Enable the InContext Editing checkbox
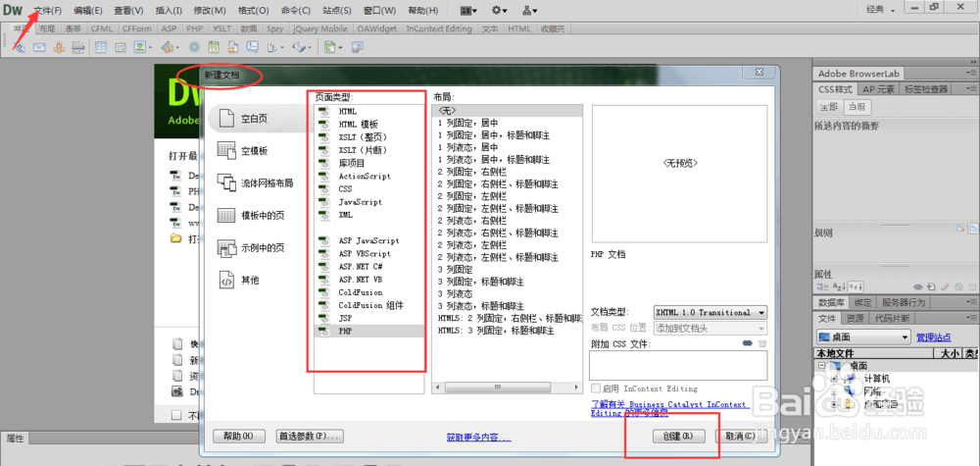980x466 pixels. (x=596, y=388)
